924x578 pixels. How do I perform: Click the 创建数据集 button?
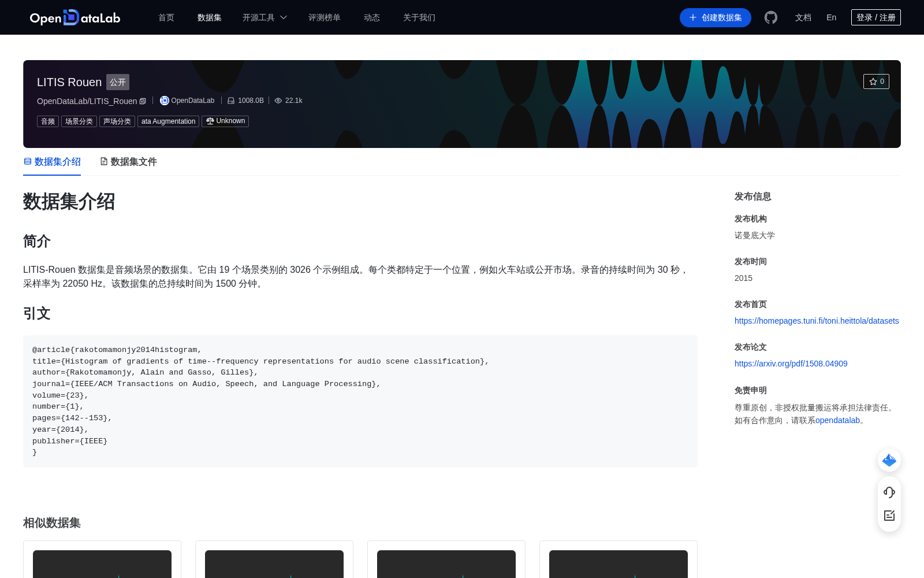716,17
